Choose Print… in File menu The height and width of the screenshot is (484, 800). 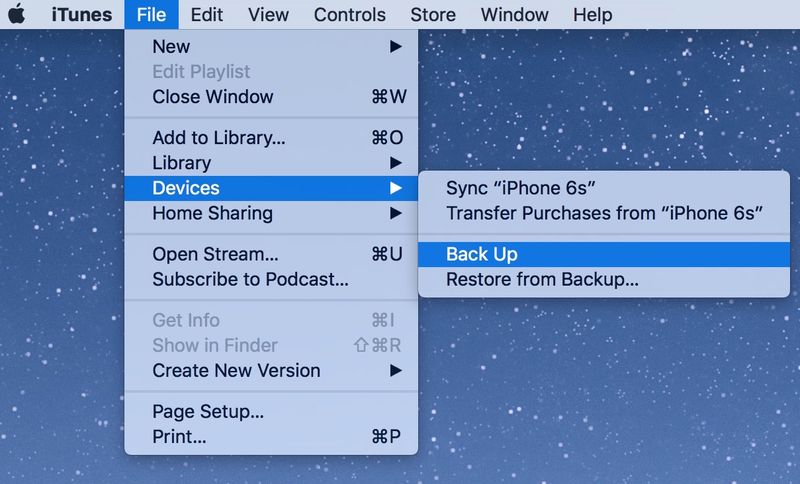coord(271,437)
